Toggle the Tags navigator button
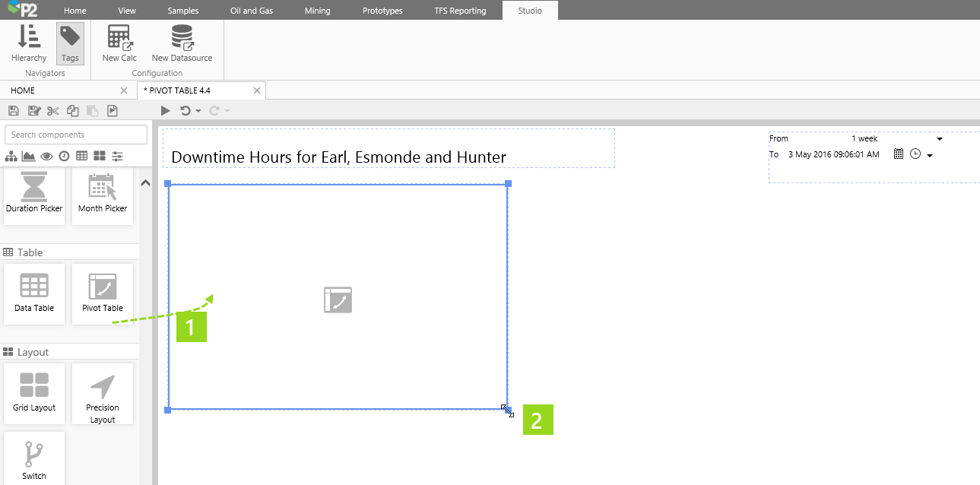 (x=70, y=43)
